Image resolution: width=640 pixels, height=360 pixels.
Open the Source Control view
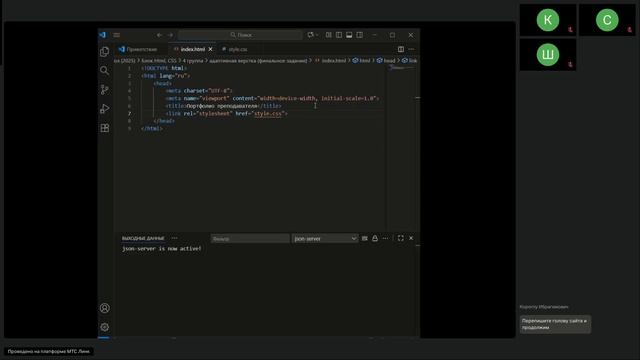[104, 89]
